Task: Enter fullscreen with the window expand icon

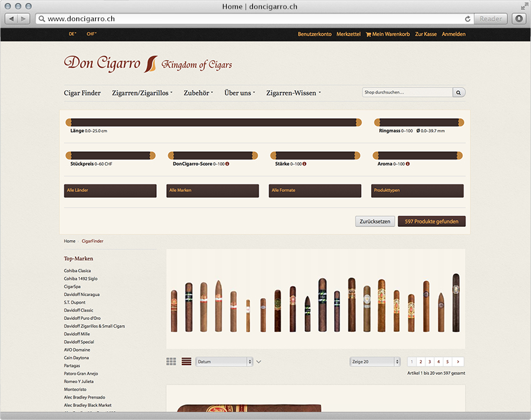Action: 524,6
